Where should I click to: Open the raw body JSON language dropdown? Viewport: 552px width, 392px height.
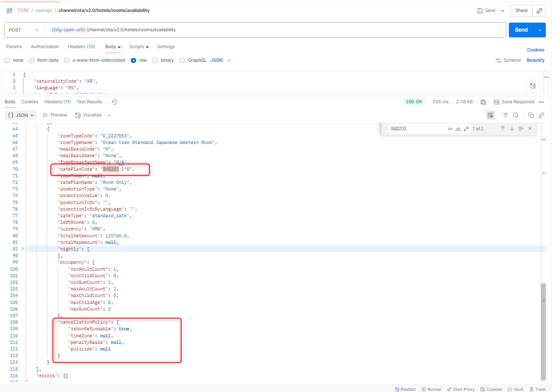pos(221,60)
